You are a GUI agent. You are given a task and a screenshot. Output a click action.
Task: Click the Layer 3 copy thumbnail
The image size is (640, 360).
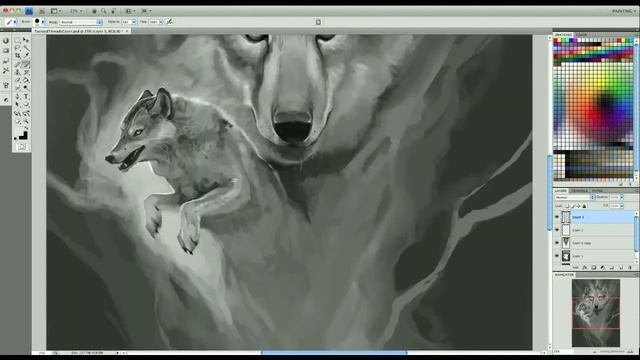click(566, 243)
